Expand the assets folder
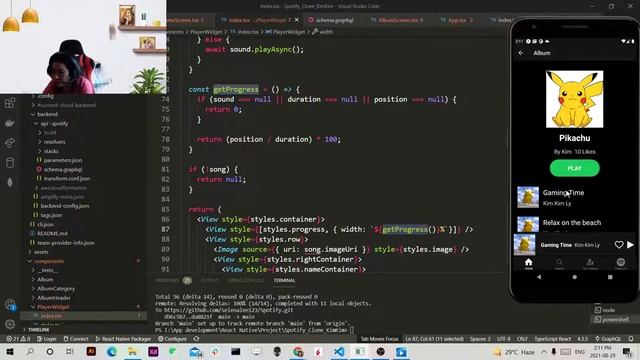Screen dimensions: 640x360 tap(41, 252)
